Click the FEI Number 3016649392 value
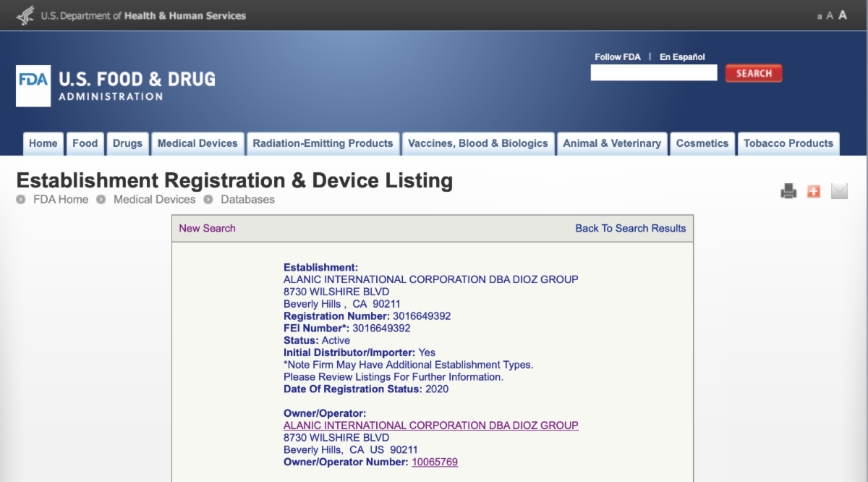This screenshot has width=868, height=482. pos(381,329)
